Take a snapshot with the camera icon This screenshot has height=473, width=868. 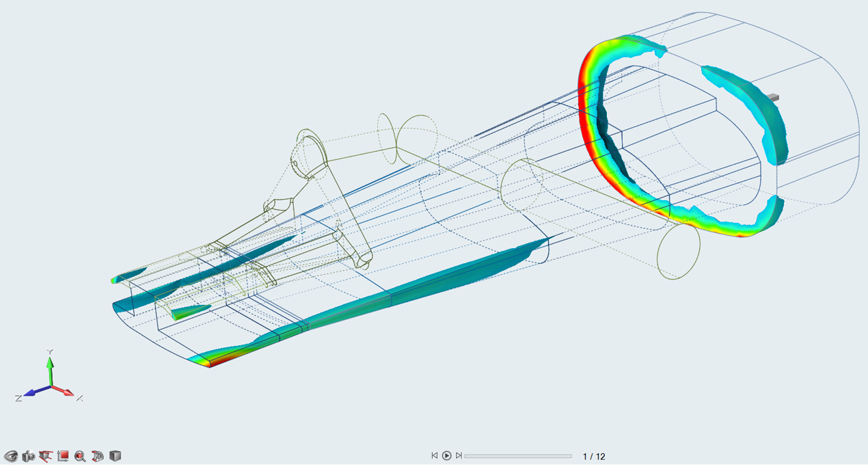click(x=28, y=456)
